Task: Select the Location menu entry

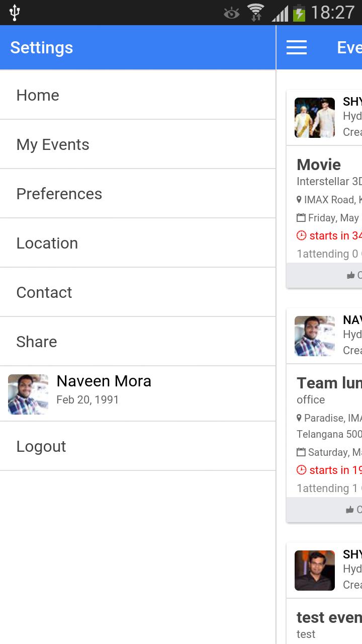Action: 138,243
